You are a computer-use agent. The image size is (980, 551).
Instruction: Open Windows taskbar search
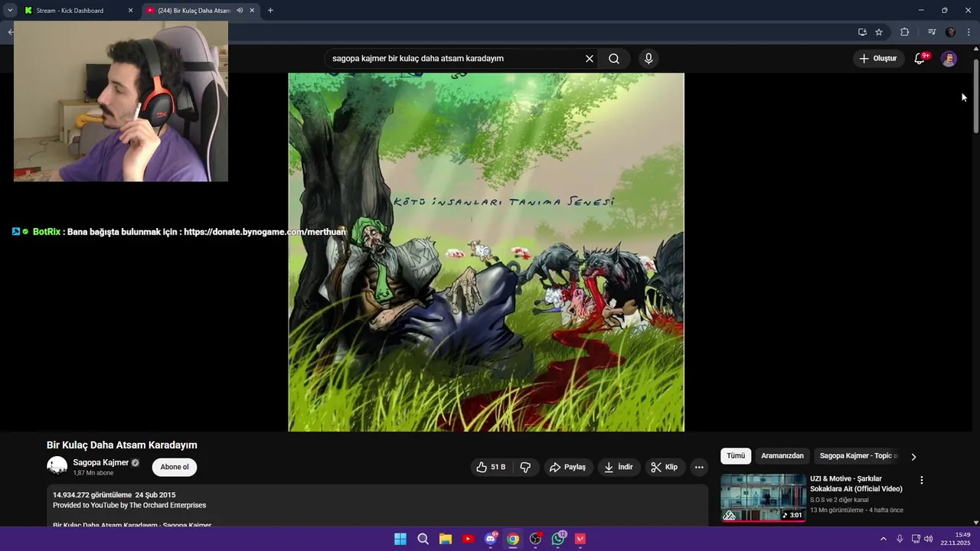tap(423, 539)
